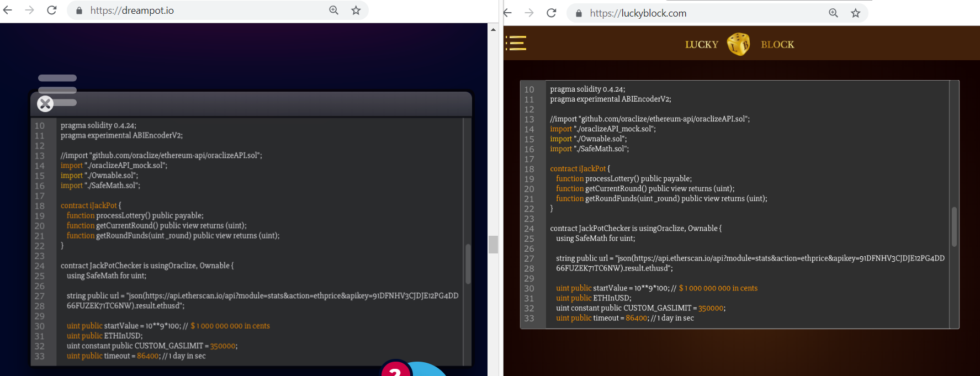Screen dimensions: 980x376
Task: Click the dreampot code panel inner scrollbar
Action: click(x=468, y=264)
